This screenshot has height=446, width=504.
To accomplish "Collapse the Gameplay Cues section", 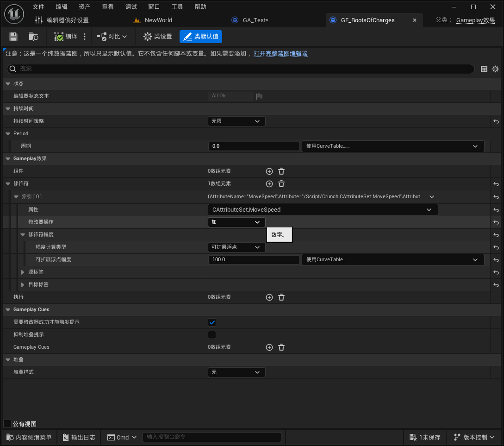I will [8, 310].
